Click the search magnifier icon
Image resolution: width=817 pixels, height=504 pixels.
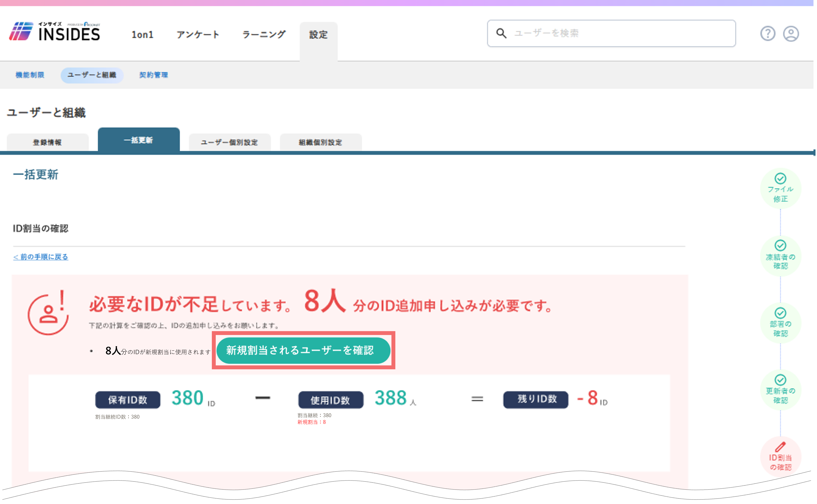click(501, 33)
